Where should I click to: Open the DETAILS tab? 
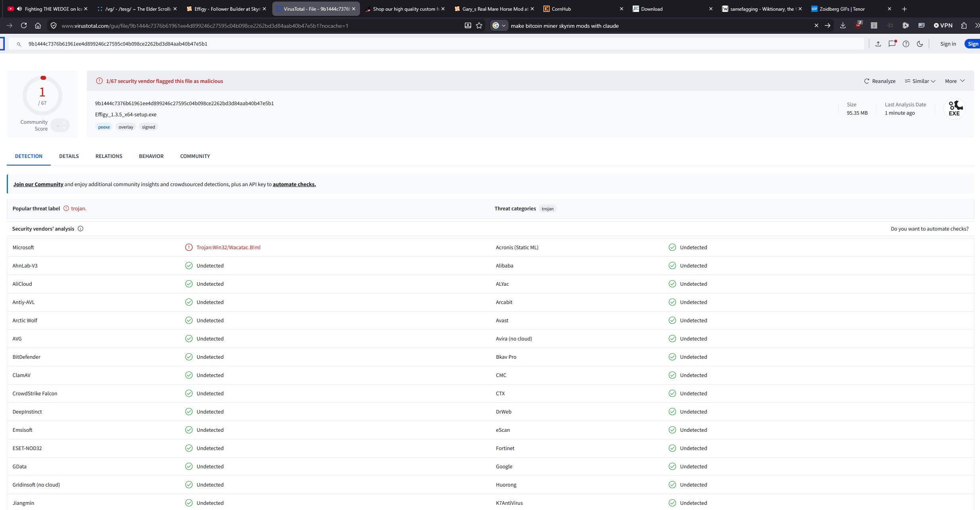click(x=69, y=156)
